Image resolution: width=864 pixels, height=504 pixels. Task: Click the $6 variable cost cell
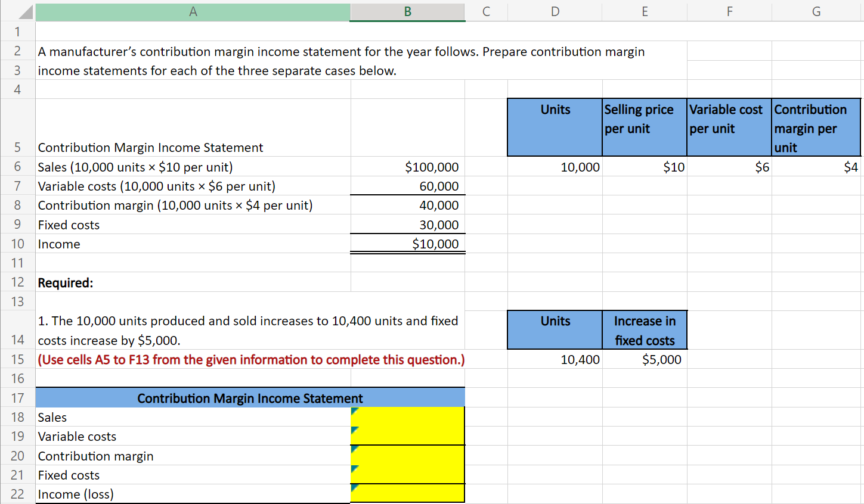(x=729, y=167)
